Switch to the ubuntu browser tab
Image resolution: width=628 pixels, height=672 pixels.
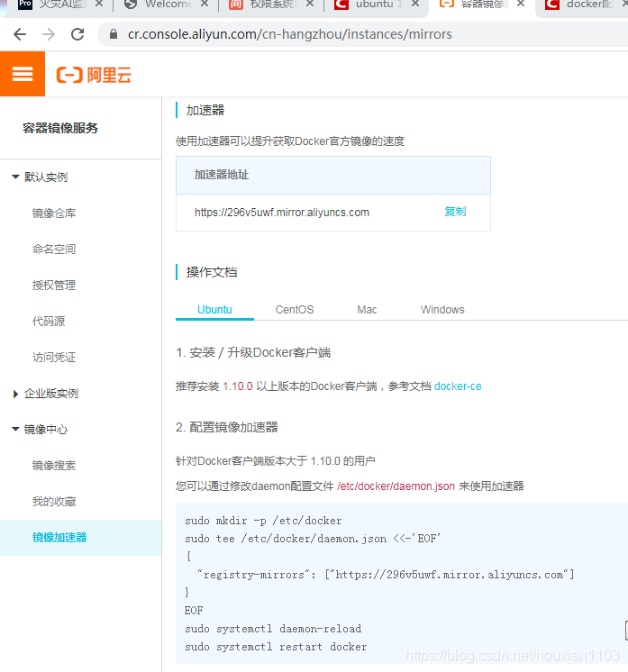tap(378, 5)
